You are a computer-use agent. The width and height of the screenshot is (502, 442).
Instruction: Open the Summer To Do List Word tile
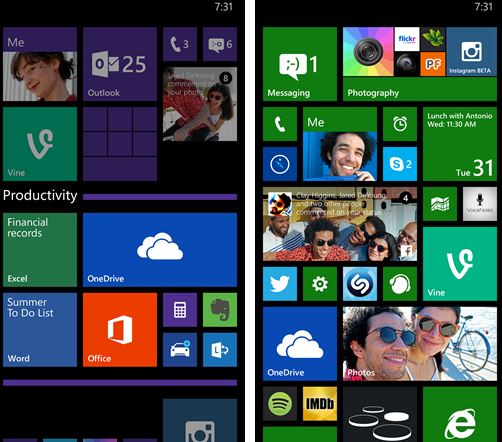coord(40,330)
